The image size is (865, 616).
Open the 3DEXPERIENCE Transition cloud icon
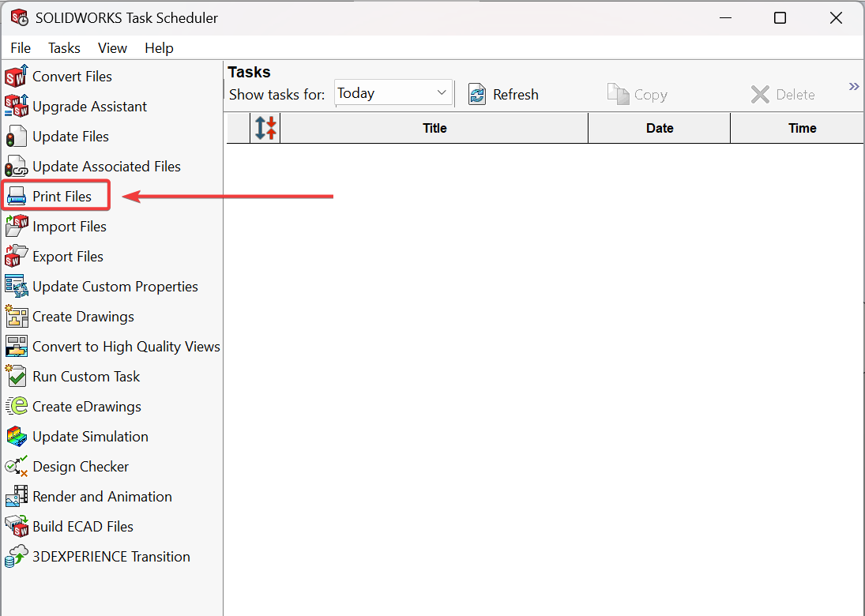[16, 557]
